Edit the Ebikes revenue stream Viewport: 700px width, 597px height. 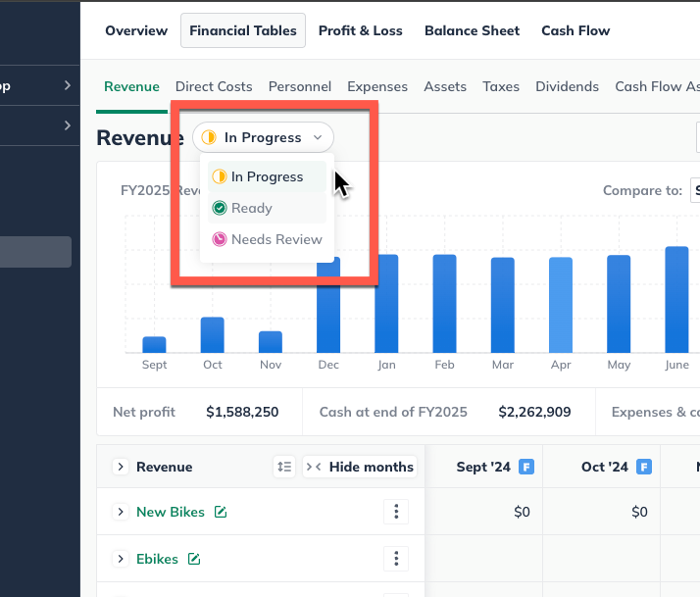click(194, 559)
